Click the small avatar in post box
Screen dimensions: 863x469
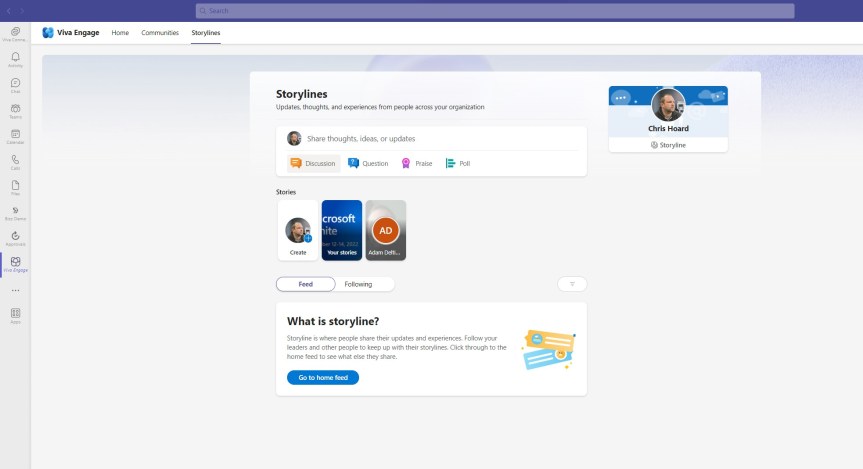pyautogui.click(x=294, y=138)
